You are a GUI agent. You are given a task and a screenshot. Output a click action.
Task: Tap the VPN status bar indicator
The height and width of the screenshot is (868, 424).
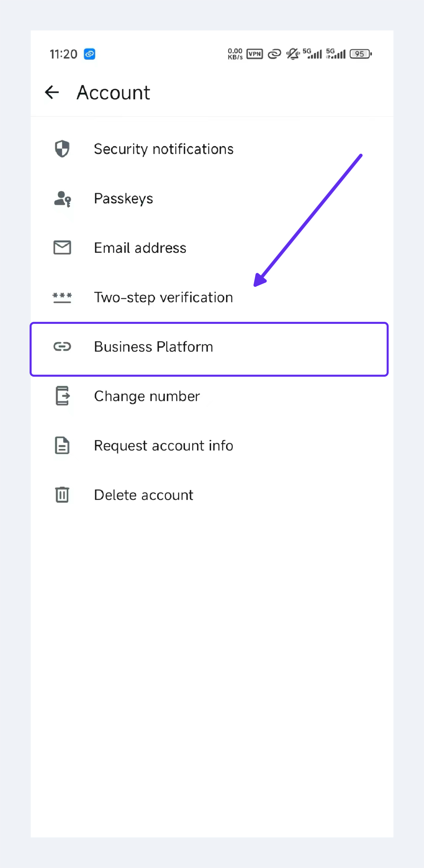pyautogui.click(x=255, y=54)
